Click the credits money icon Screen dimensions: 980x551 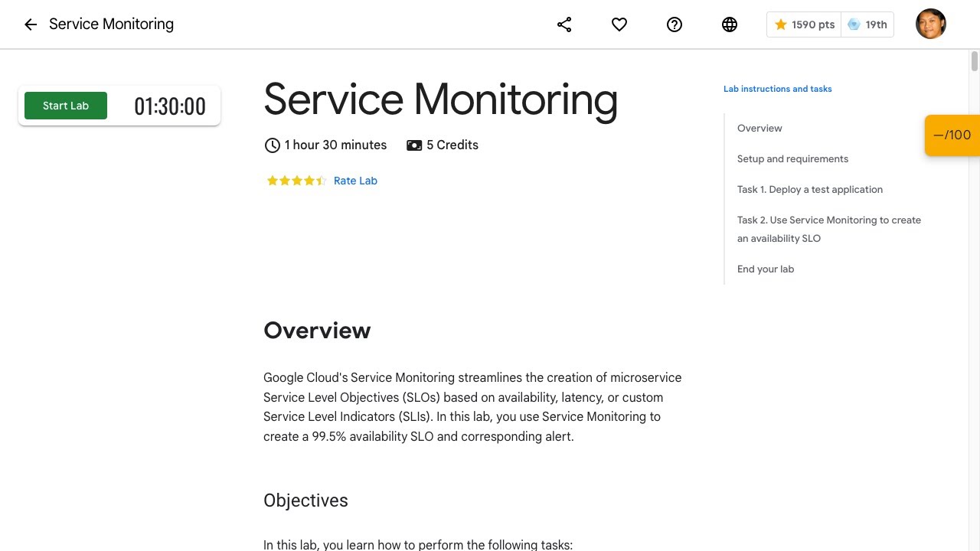click(414, 145)
